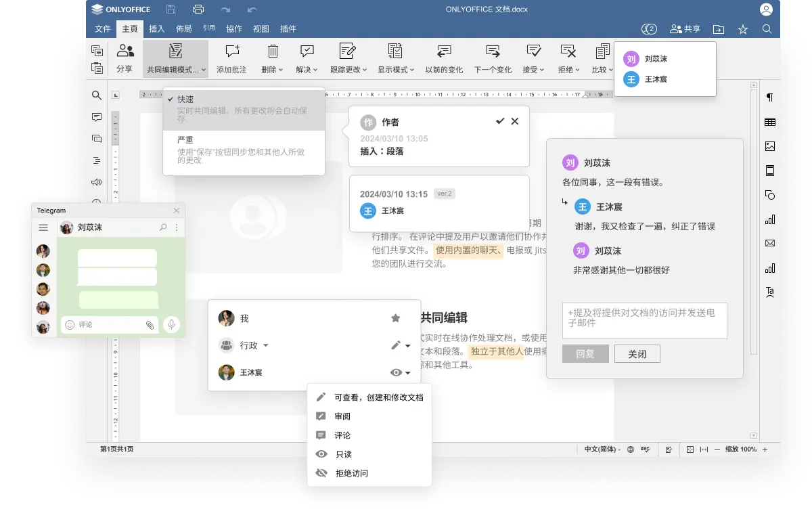Click the 关闭 close button in the comment thread
Image resolution: width=812 pixels, height=528 pixels.
(636, 353)
